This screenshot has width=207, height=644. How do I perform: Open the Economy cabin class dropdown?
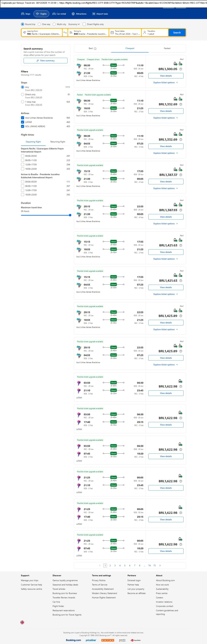74,24
